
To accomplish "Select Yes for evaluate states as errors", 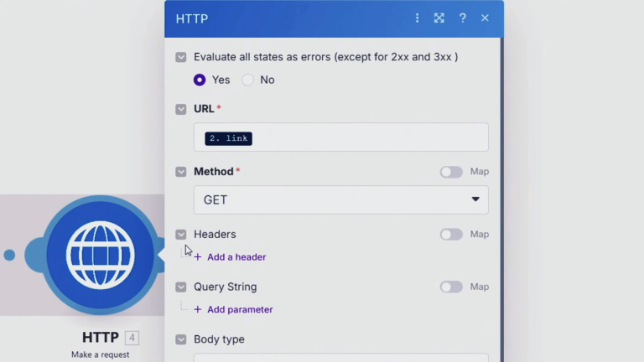I will tap(200, 80).
